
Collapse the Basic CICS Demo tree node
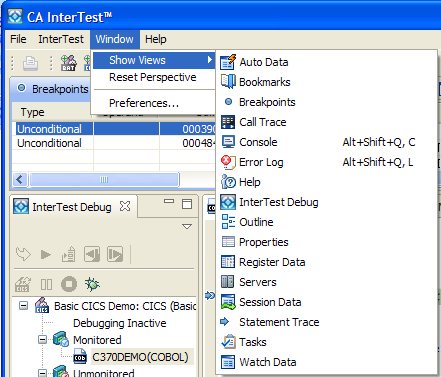(23, 305)
